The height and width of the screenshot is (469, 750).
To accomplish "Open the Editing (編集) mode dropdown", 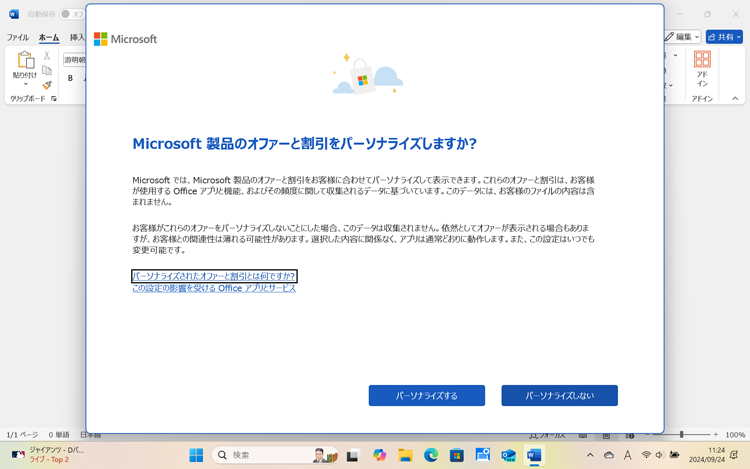I will point(682,37).
